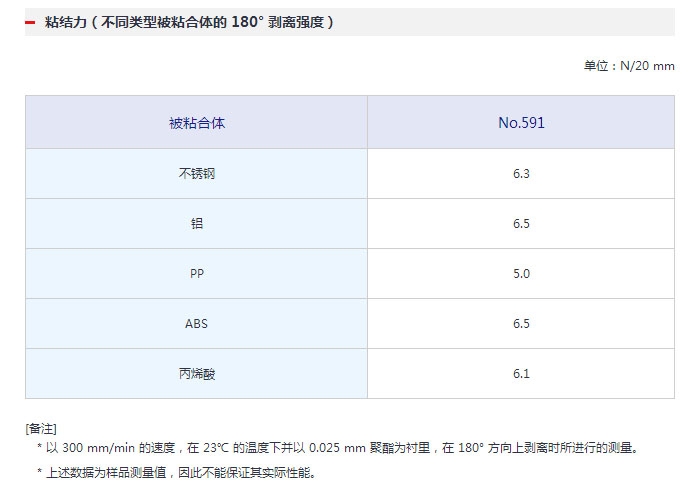Screen dimensions: 700x485
Task: Click the 粘结力 section heading text
Action: click(x=190, y=22)
